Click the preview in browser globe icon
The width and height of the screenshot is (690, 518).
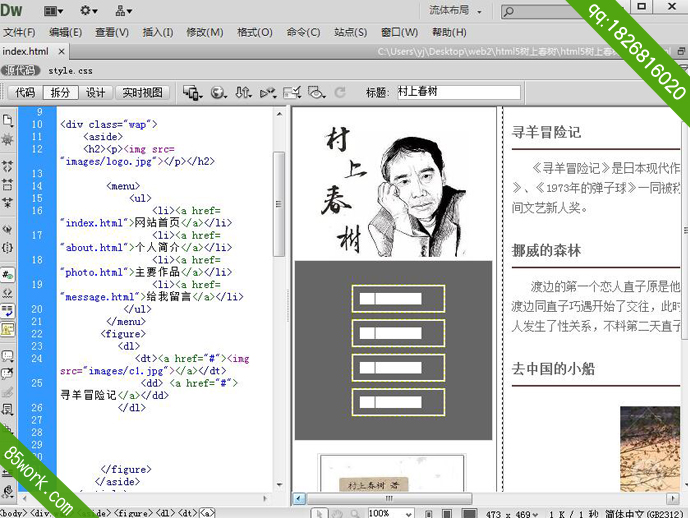[x=218, y=93]
